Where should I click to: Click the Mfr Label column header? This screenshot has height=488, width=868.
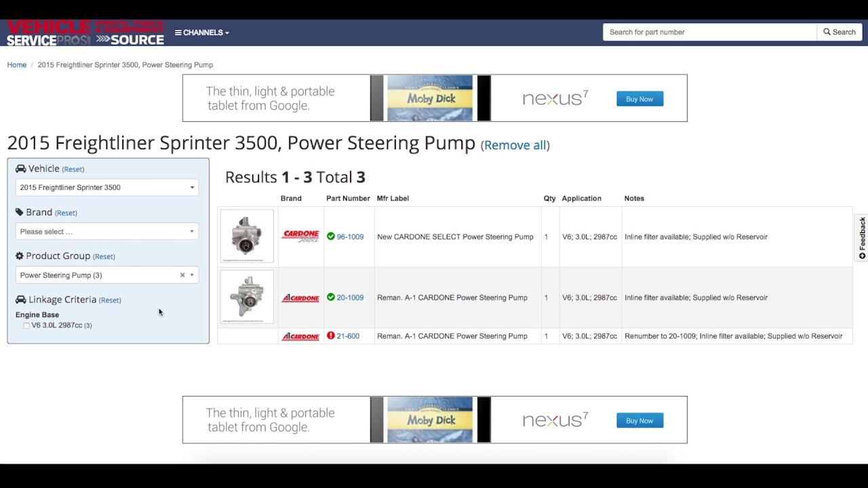click(x=393, y=199)
